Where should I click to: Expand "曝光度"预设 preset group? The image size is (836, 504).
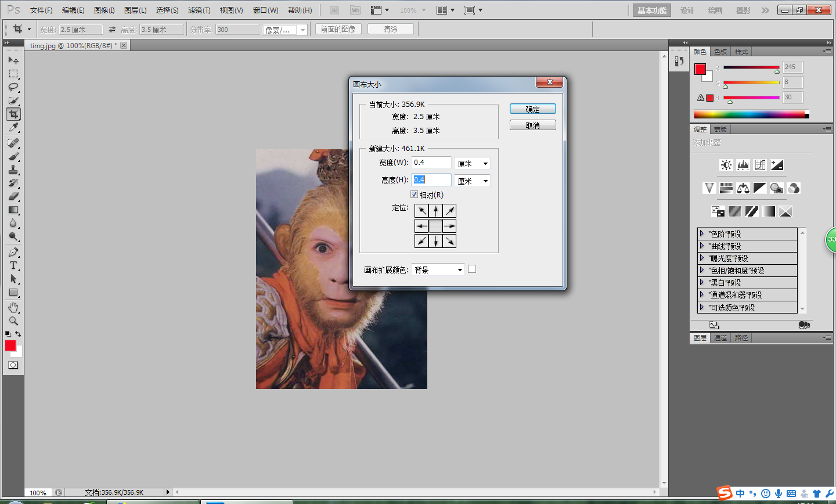click(702, 258)
